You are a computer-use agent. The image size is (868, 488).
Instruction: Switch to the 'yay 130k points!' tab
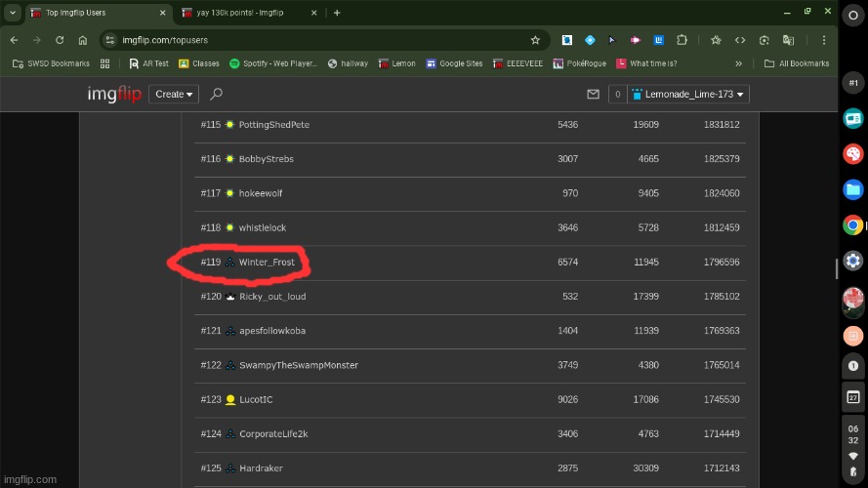pos(239,12)
